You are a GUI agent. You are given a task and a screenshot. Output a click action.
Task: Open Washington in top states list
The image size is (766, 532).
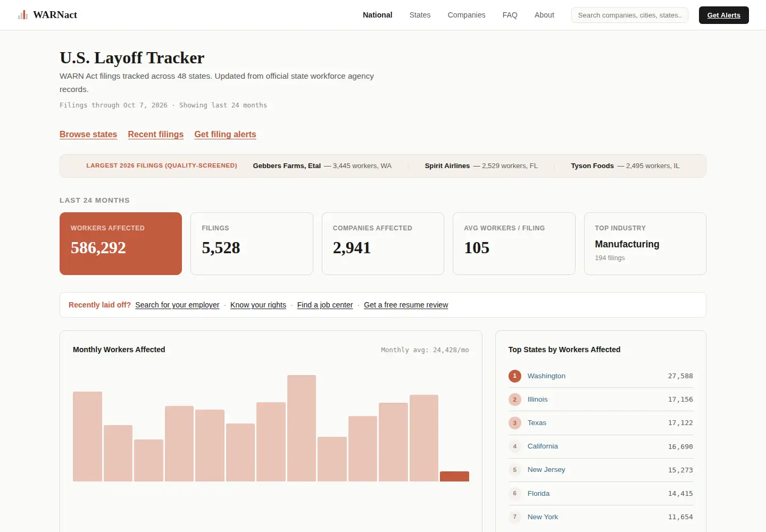point(546,376)
